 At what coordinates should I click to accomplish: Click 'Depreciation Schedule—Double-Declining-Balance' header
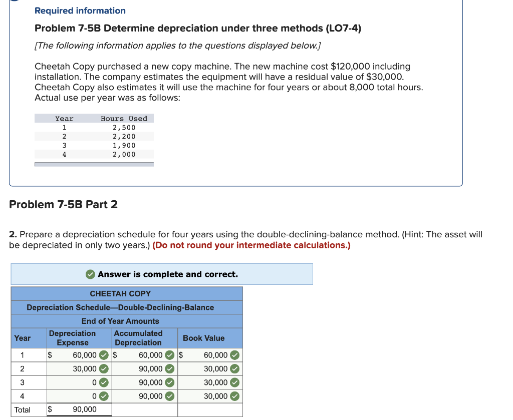(x=120, y=307)
